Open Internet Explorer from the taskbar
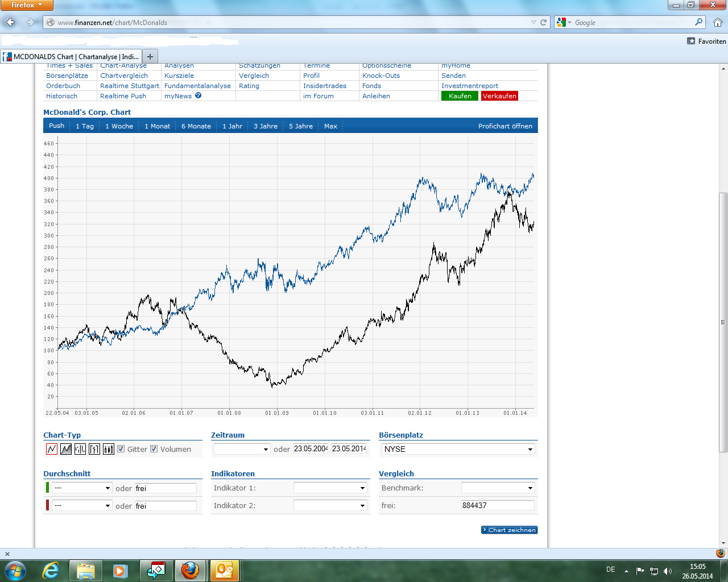728x582 pixels. coord(51,571)
